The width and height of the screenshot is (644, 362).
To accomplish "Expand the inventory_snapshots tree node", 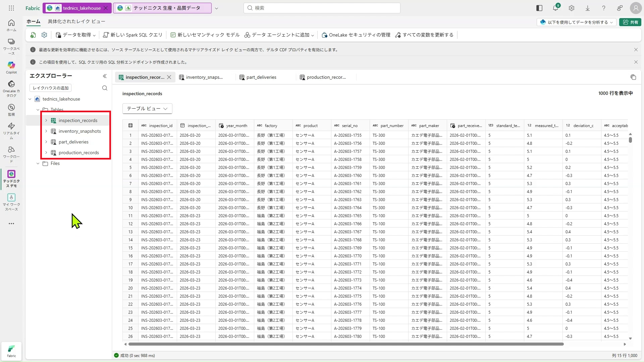I will click(46, 131).
